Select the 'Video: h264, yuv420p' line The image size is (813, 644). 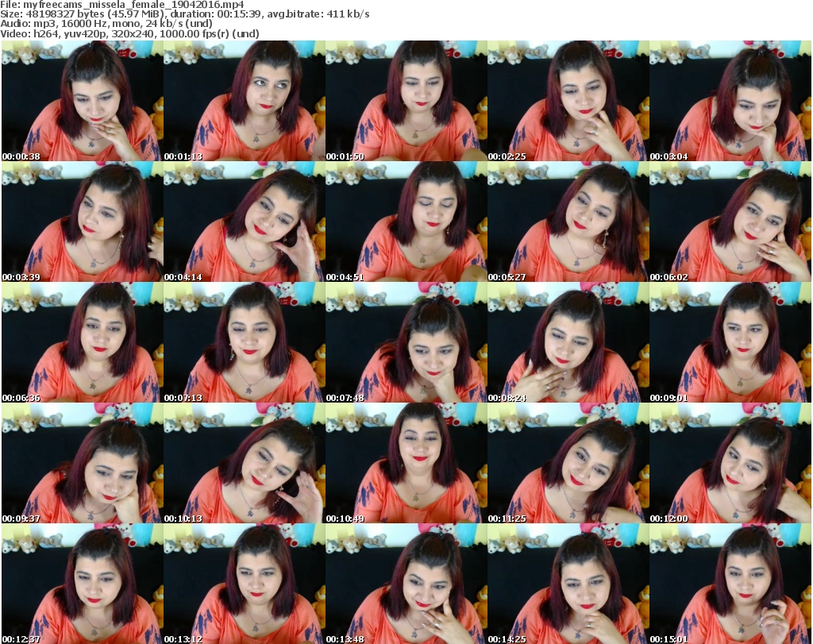[x=129, y=33]
